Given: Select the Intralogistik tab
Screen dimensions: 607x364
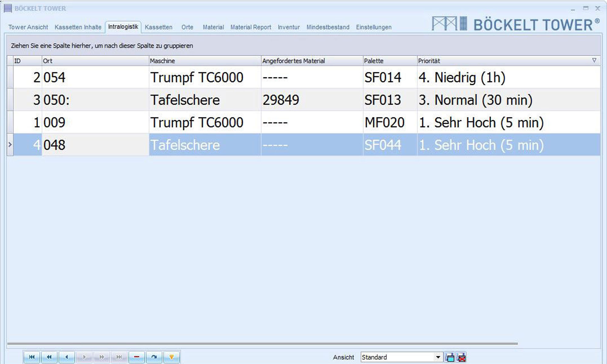Looking at the screenshot, I should tap(123, 27).
